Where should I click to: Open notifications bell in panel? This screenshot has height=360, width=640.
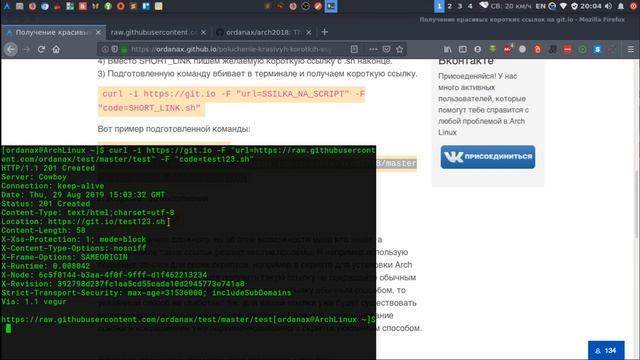621,6
